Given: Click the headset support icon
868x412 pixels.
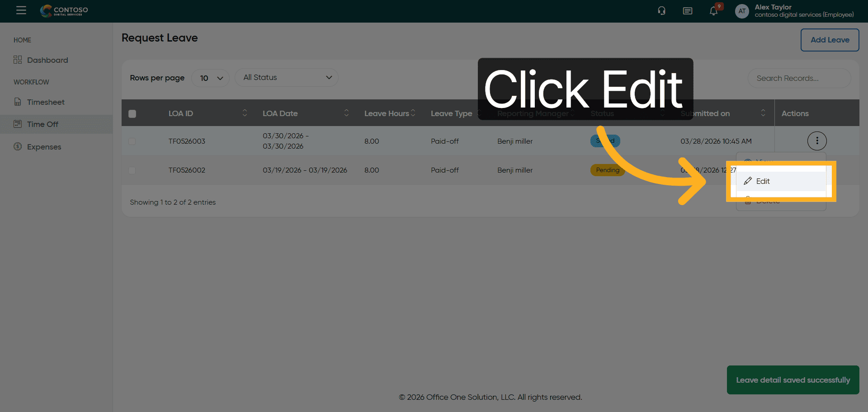Looking at the screenshot, I should click(x=661, y=11).
